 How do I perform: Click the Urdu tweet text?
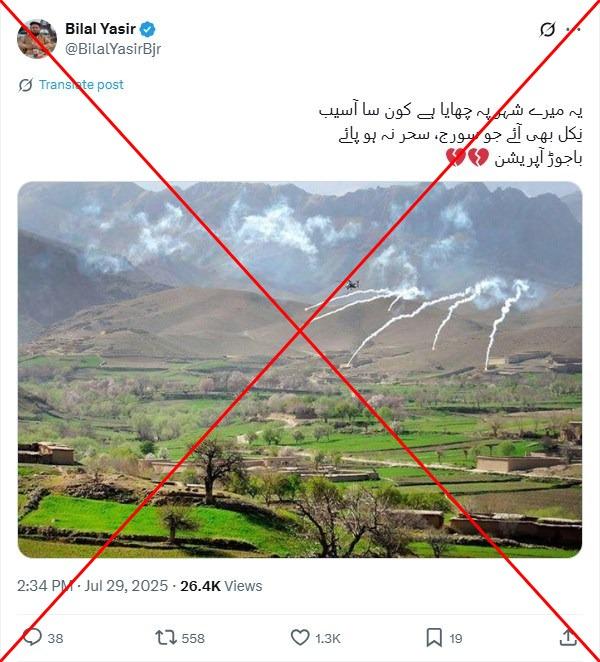point(451,134)
